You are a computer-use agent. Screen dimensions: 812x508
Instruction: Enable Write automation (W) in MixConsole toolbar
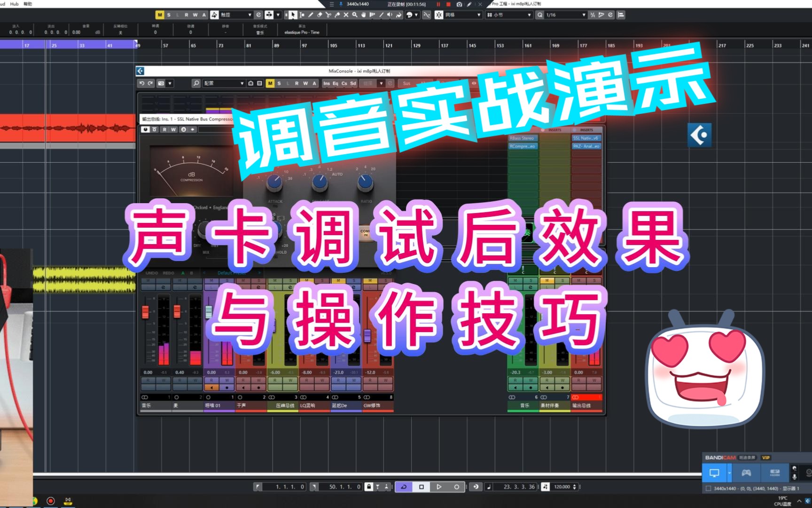(305, 83)
